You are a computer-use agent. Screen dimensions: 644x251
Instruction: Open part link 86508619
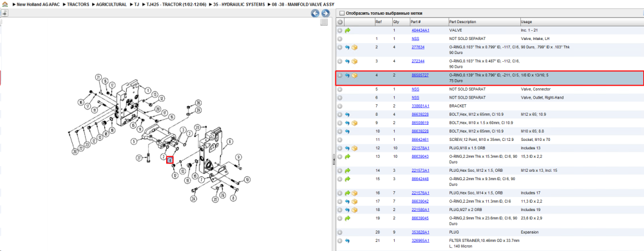click(x=420, y=123)
